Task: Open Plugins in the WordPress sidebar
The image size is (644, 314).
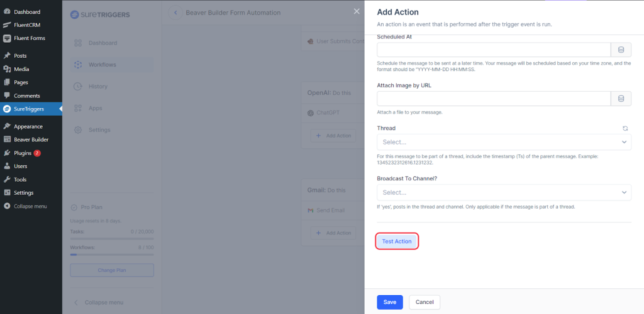Action: (22, 153)
